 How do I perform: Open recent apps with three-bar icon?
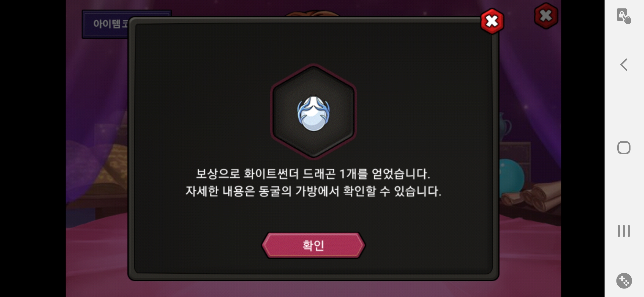[x=624, y=231]
